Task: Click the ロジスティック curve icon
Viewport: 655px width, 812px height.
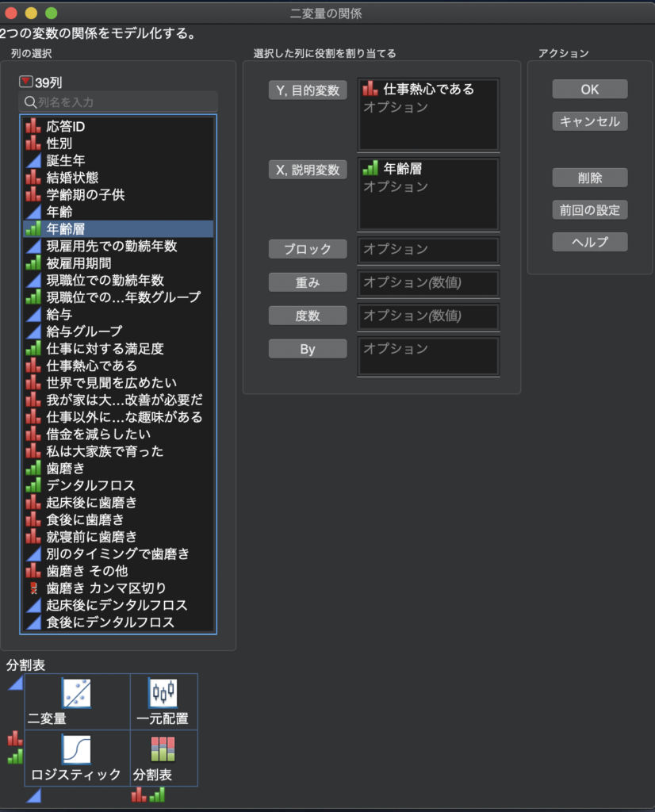Action: pyautogui.click(x=76, y=749)
